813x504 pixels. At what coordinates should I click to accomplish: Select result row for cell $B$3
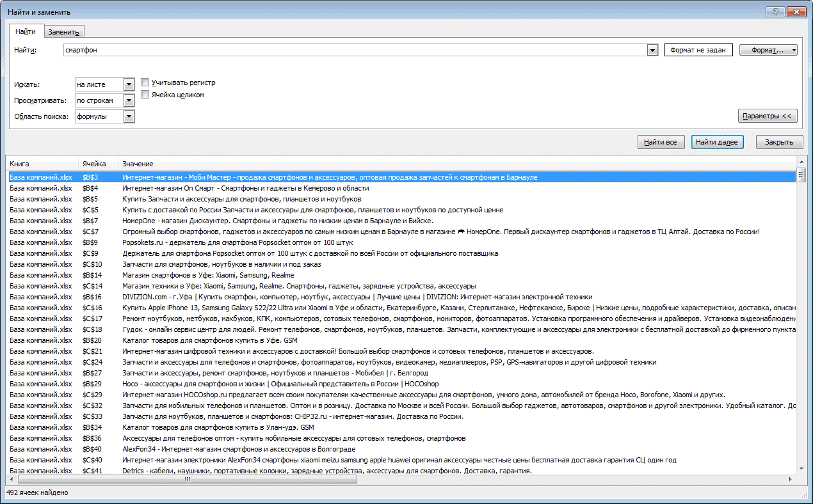(401, 177)
